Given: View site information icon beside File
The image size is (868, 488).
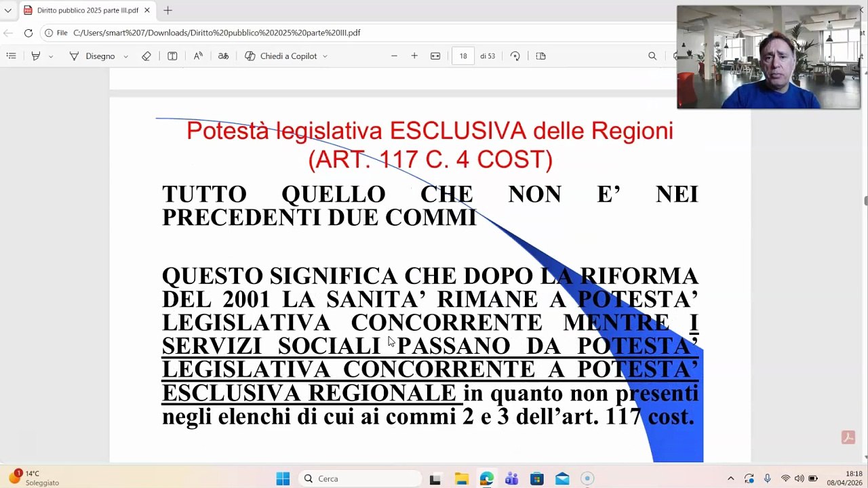Looking at the screenshot, I should [x=49, y=33].
